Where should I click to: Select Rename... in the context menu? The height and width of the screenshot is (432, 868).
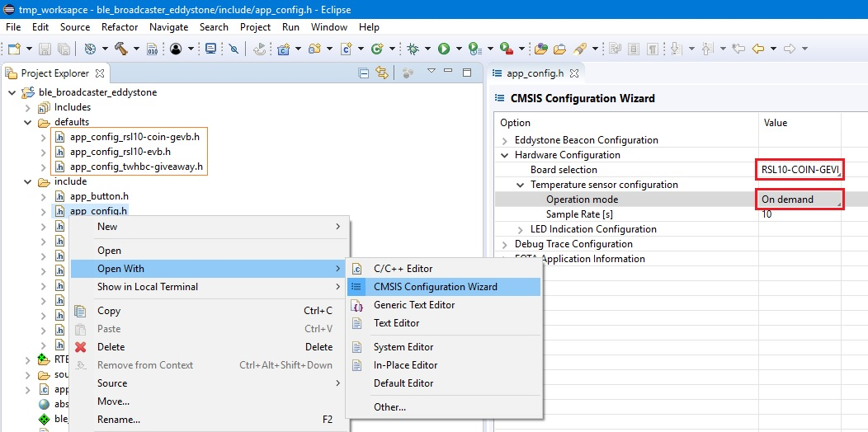tap(210, 420)
